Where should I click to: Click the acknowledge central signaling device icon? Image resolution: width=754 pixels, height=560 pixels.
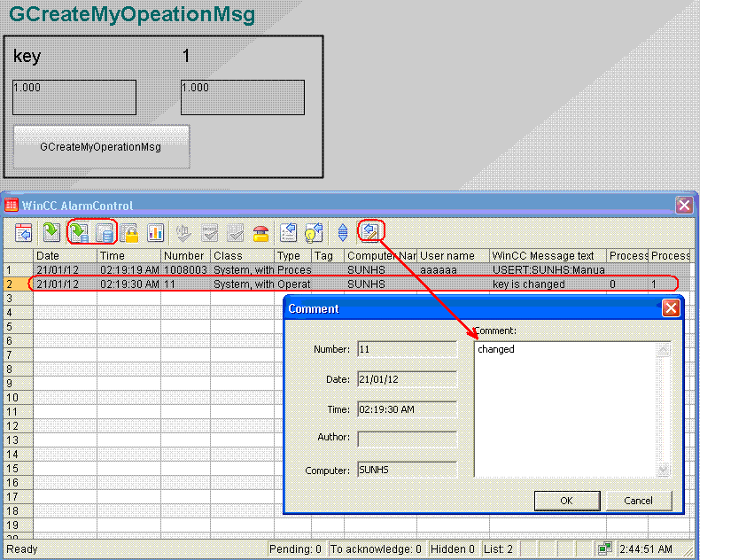183,233
